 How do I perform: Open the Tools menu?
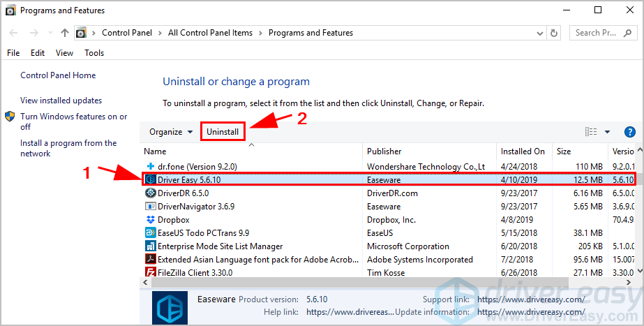[x=94, y=53]
